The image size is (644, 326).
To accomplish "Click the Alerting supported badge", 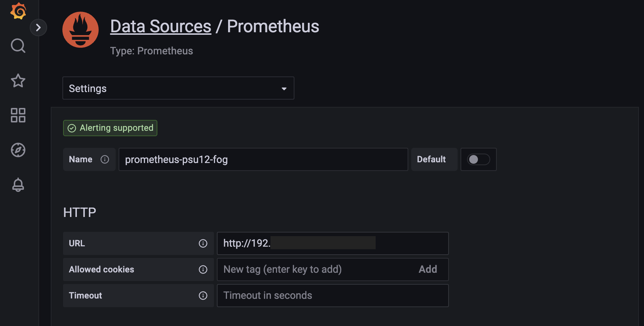I will 110,128.
